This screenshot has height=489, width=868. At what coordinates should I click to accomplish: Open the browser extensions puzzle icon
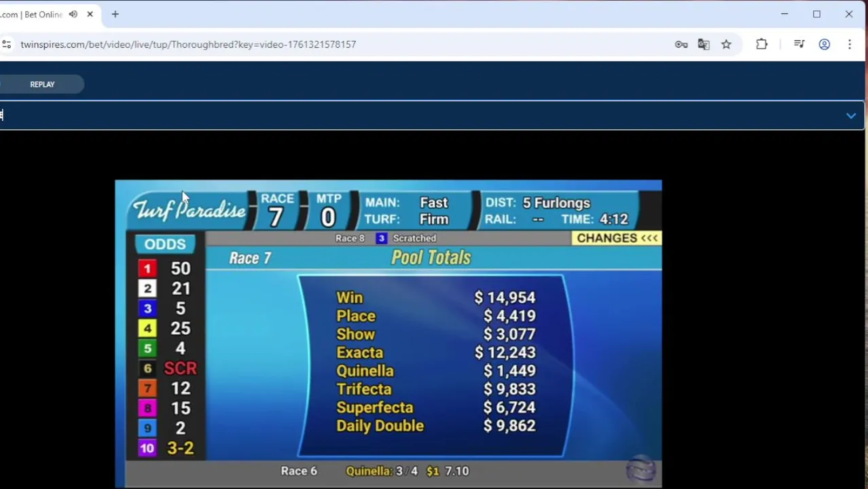(x=761, y=44)
